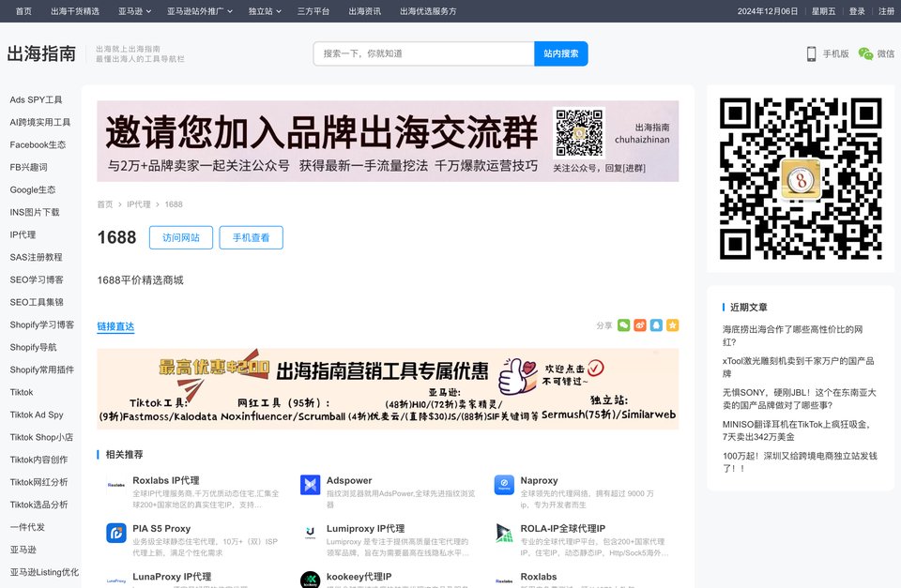Screen dimensions: 901x588
Task: Share via the green WeChat share icon
Action: pos(623,325)
